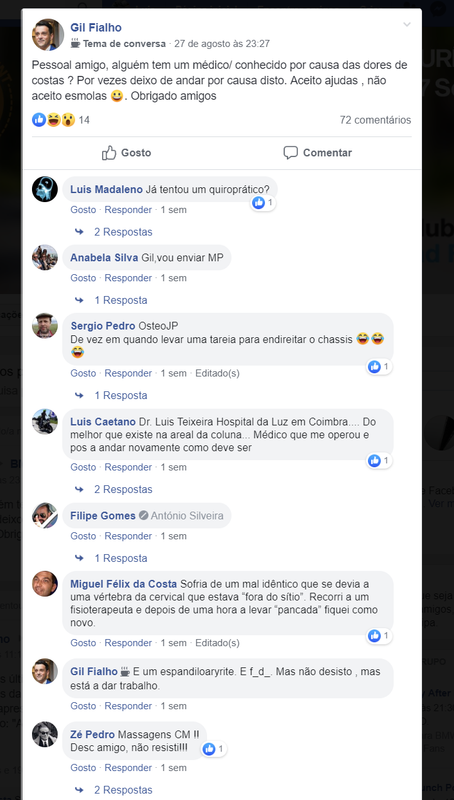
Task: Open post options chevron at top right
Action: click(407, 24)
